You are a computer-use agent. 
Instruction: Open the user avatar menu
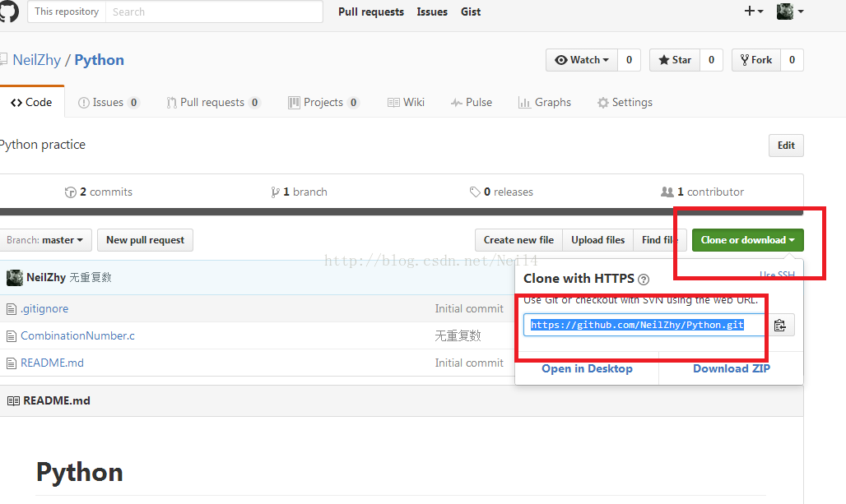790,11
